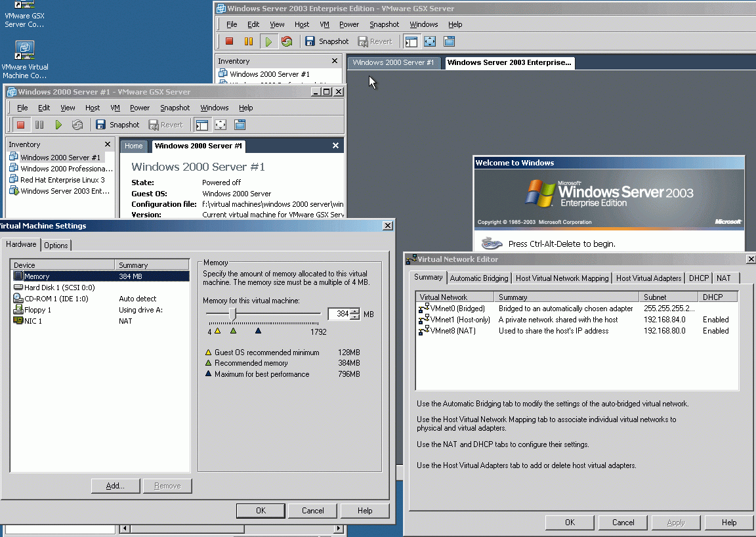
Task: Select the VMnet1 (Host-only) network row
Action: click(x=577, y=320)
